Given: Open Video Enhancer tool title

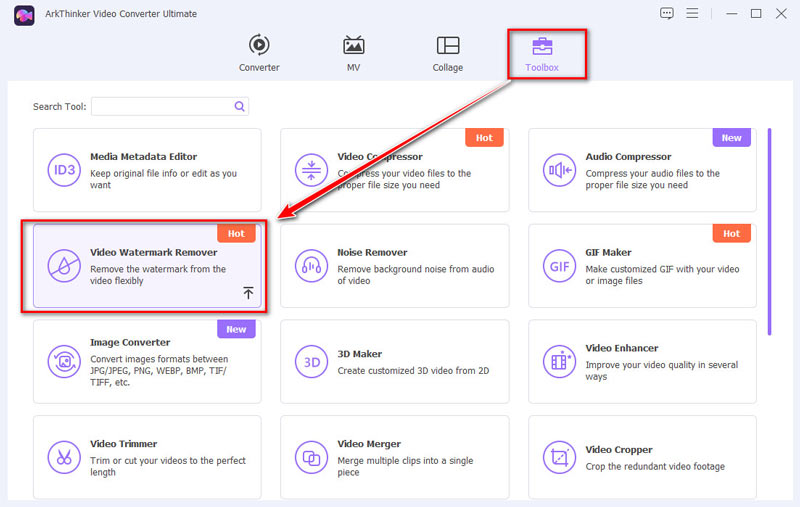Looking at the screenshot, I should click(621, 348).
